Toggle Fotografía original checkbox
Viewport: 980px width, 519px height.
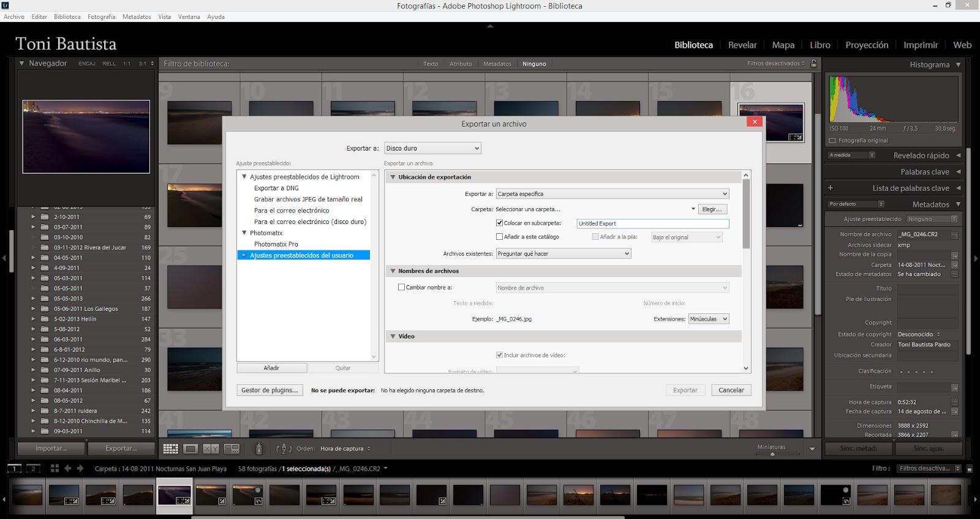832,140
